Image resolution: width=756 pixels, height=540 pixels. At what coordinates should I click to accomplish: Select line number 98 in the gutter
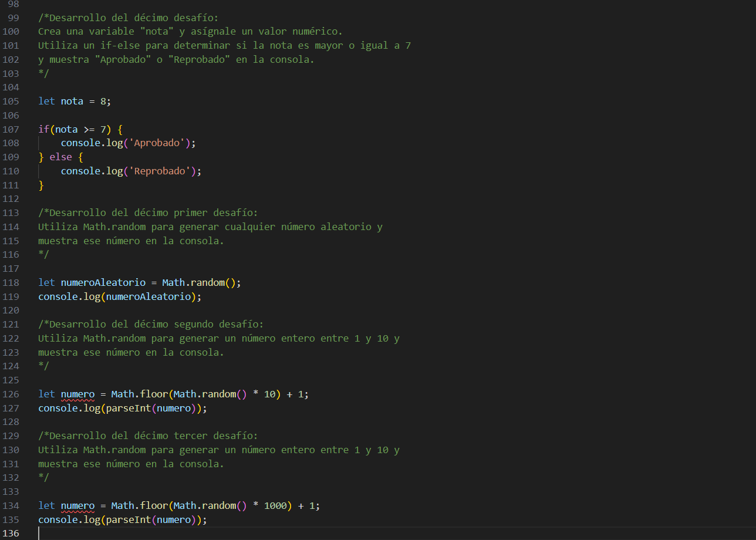pos(14,4)
